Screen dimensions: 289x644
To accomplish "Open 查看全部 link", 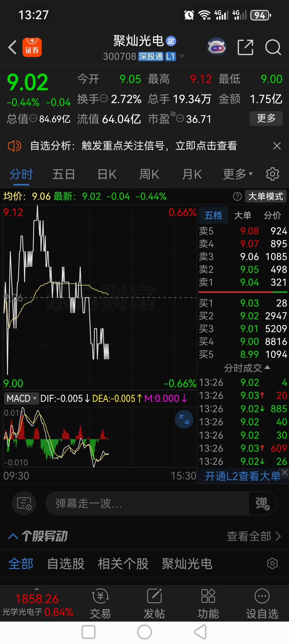I will 254,536.
